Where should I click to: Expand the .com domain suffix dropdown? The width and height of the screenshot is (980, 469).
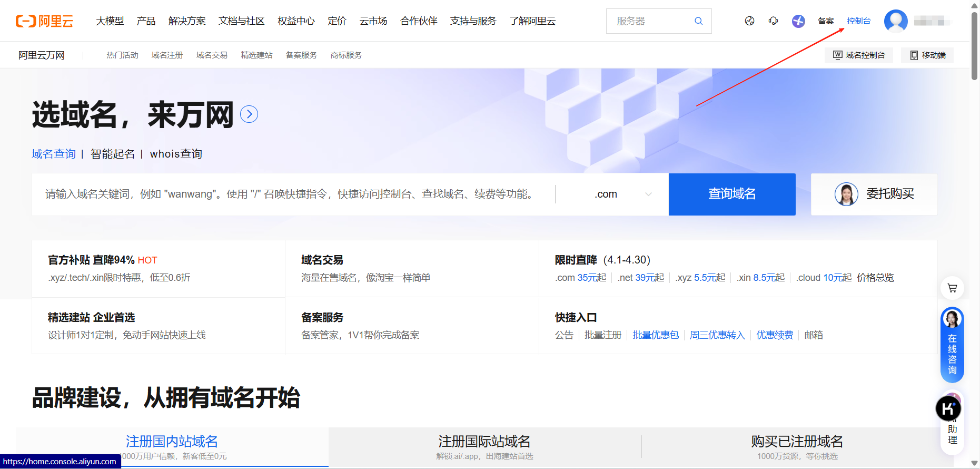(x=622, y=194)
